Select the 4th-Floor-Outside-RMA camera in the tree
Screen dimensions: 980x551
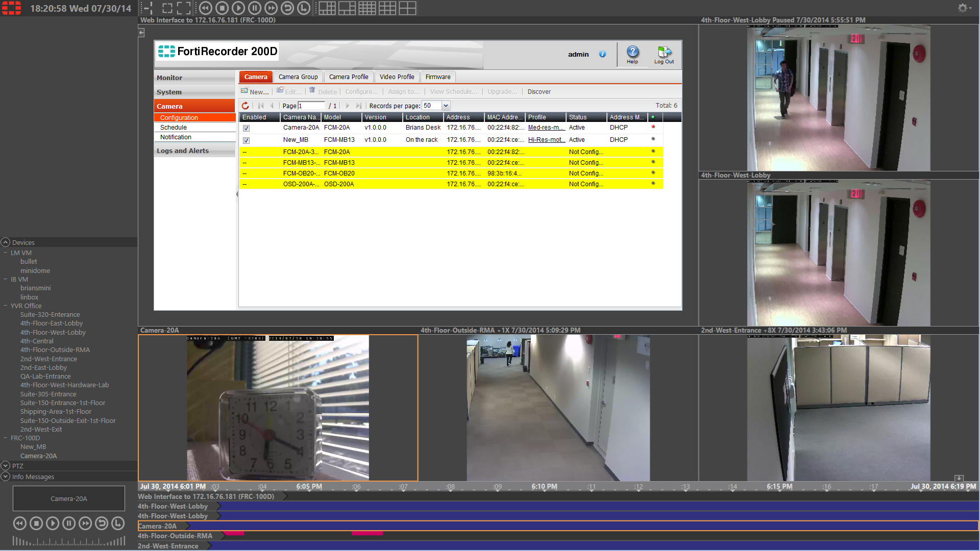55,349
